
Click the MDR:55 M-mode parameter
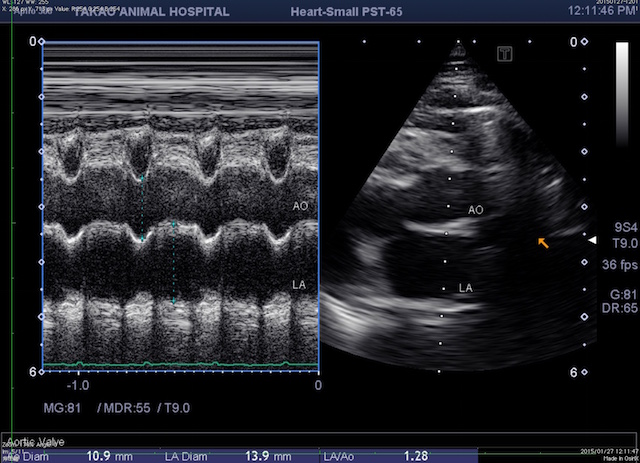127,408
